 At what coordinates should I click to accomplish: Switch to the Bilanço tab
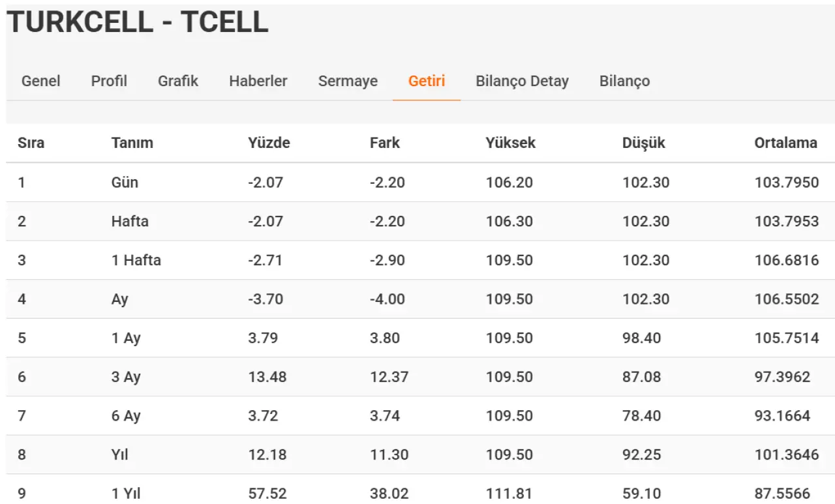coord(624,81)
